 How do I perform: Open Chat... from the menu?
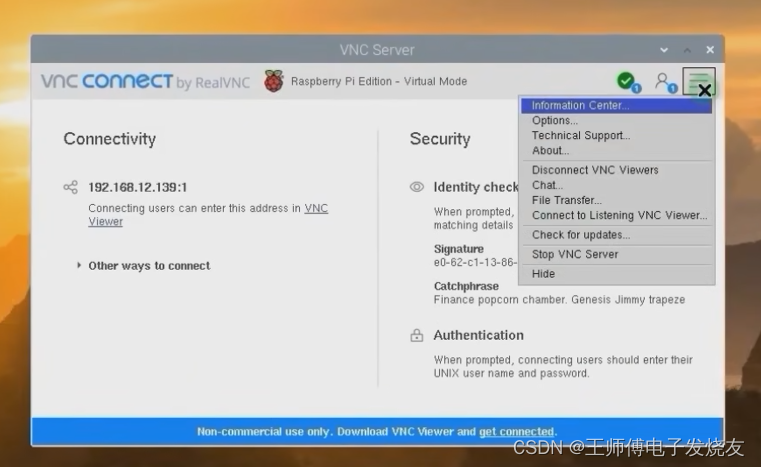click(x=616, y=185)
